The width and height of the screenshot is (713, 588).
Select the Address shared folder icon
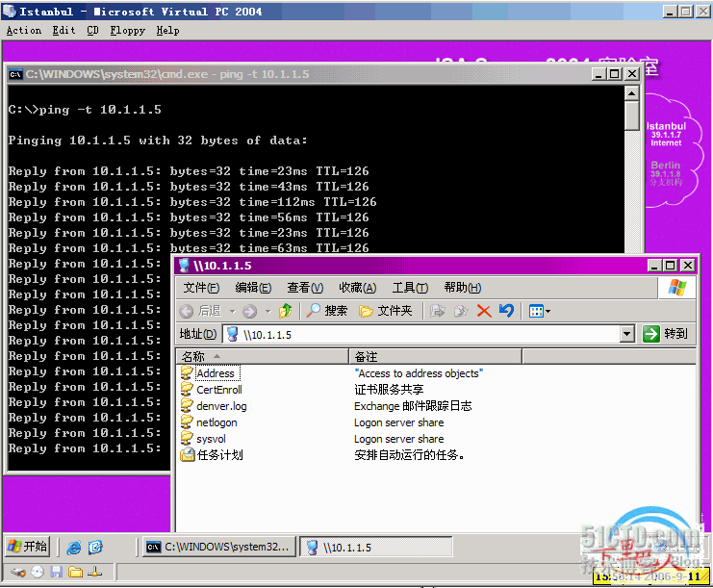(187, 372)
